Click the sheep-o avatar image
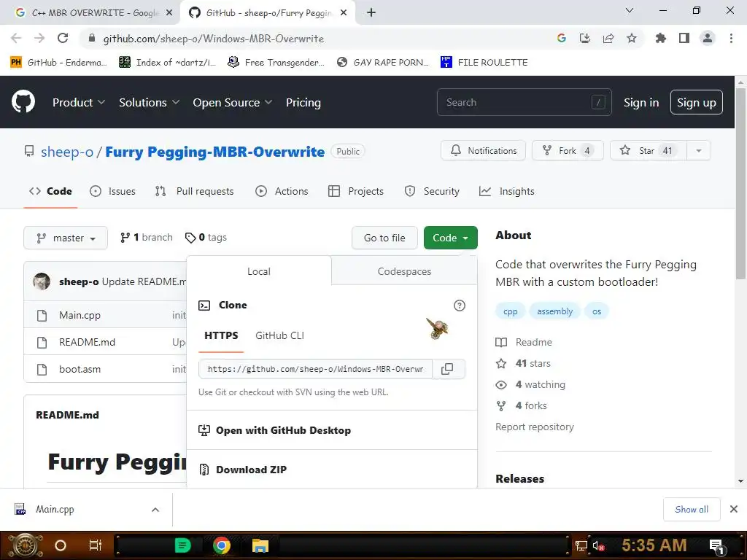This screenshot has height=560, width=747. tap(42, 282)
